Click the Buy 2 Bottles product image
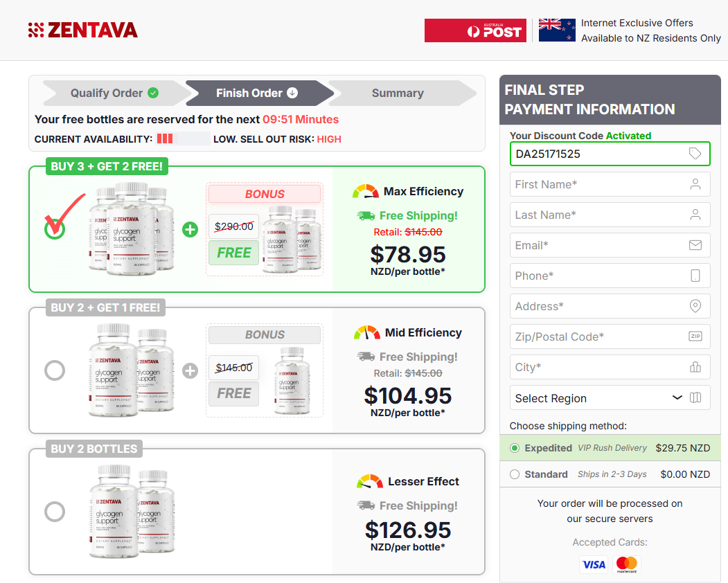 (132, 510)
